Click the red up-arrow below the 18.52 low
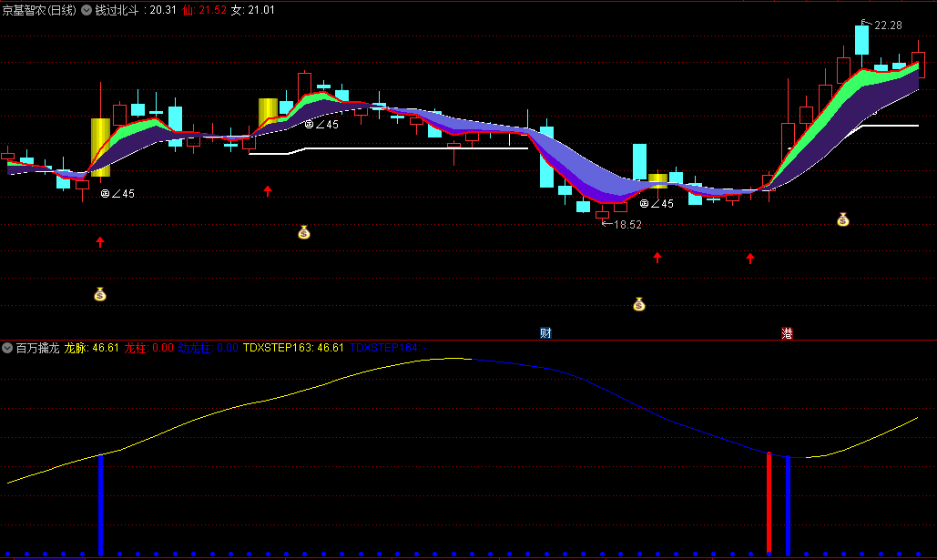 tap(657, 257)
